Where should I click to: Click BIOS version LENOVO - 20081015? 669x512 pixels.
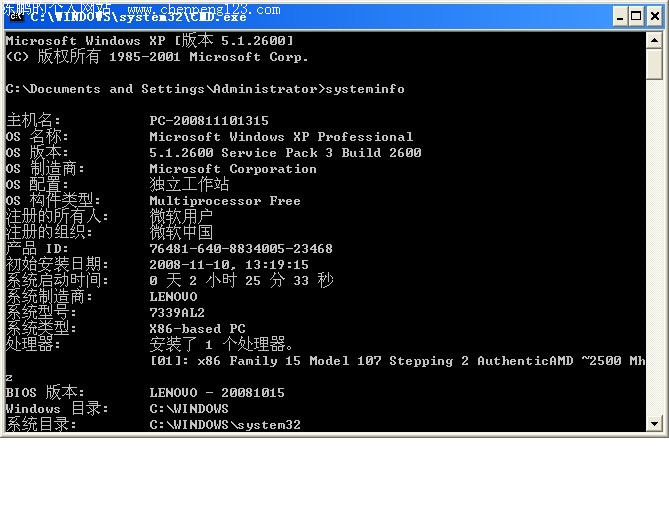click(217, 393)
